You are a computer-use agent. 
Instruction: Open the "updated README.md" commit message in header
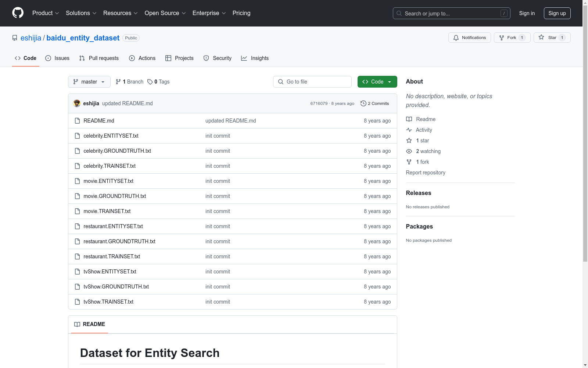[x=128, y=103]
